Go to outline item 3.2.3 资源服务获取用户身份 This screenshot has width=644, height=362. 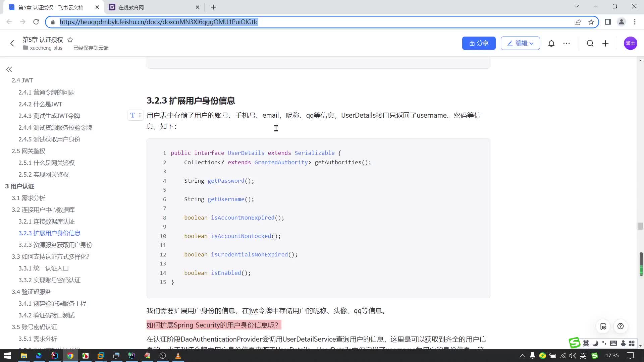tap(55, 245)
